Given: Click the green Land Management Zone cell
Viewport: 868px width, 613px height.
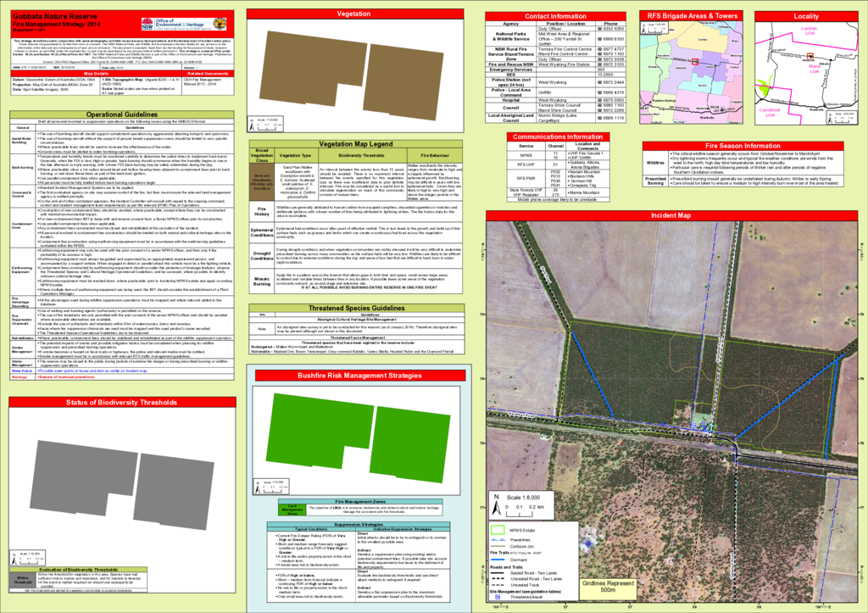Looking at the screenshot, I should pos(292,510).
